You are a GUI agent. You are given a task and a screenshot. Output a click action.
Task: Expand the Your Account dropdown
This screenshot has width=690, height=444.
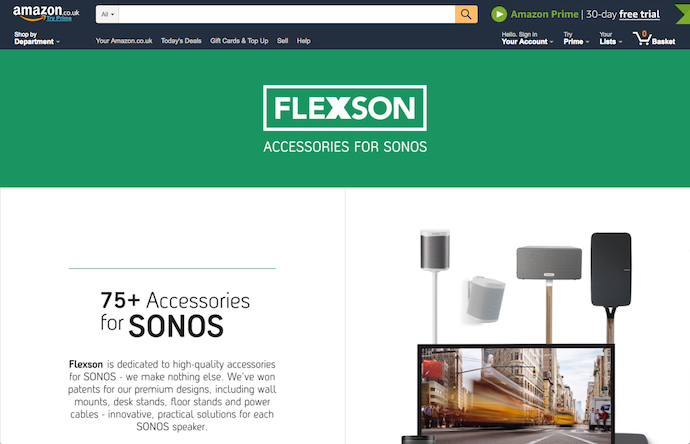[x=527, y=38]
